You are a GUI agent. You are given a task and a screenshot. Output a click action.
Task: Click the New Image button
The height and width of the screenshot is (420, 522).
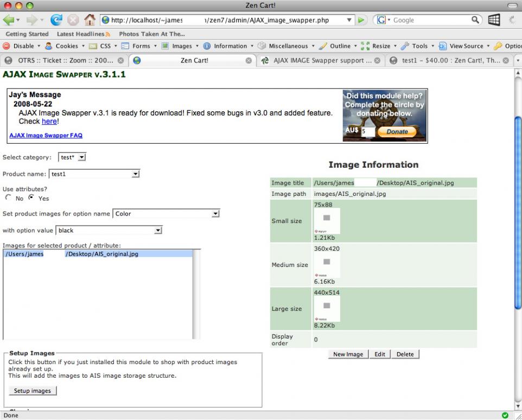[x=348, y=354]
